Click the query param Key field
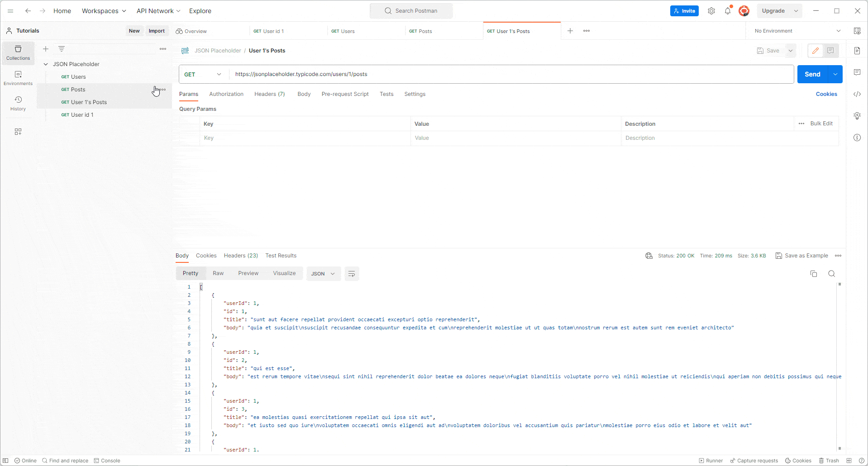The image size is (868, 466). click(305, 138)
